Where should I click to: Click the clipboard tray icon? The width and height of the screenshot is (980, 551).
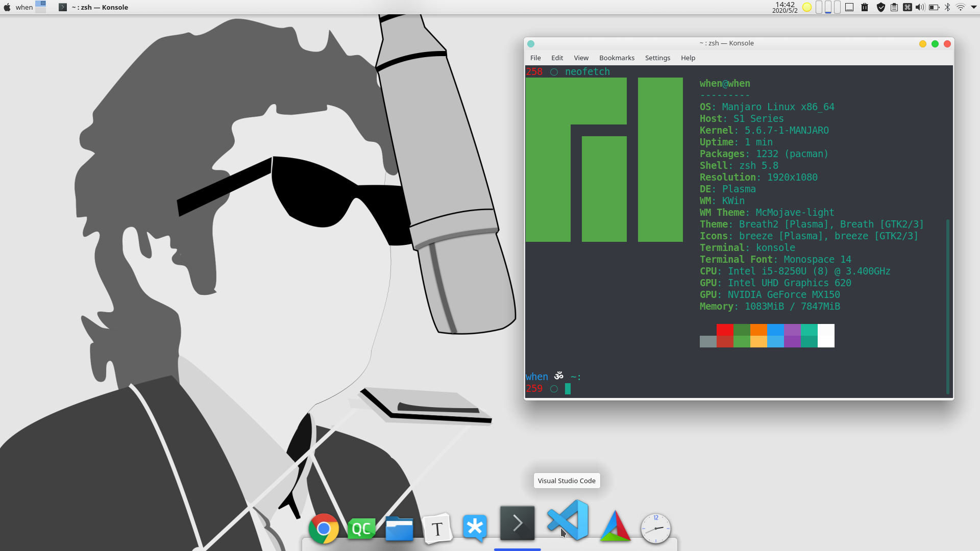click(894, 7)
